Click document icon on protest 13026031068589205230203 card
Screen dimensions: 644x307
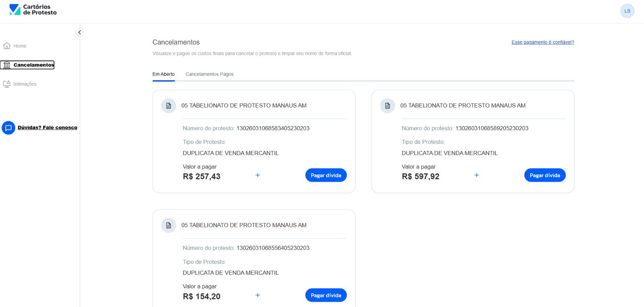(x=388, y=106)
